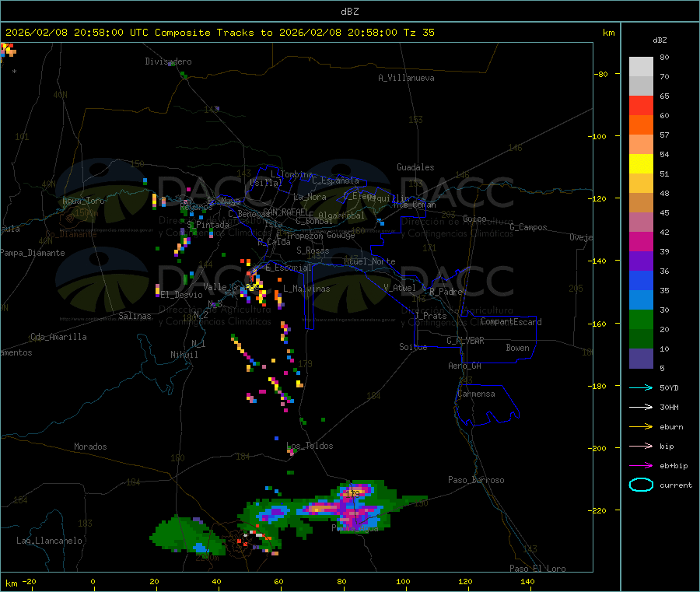Screen dimensions: 700x592
Task: Click the Salinas map label
Action: tap(135, 316)
